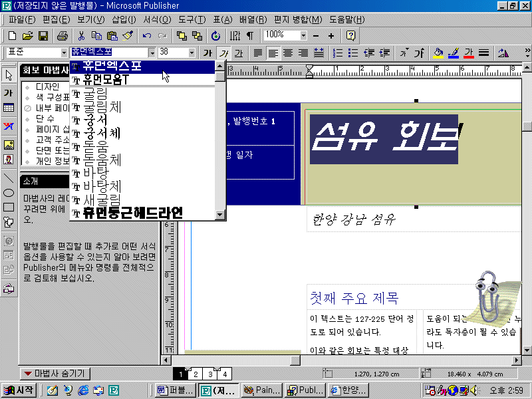Click the Rotate/Flip icon on the formatting toolbar
This screenshot has height=399, width=532.
pyautogui.click(x=503, y=53)
